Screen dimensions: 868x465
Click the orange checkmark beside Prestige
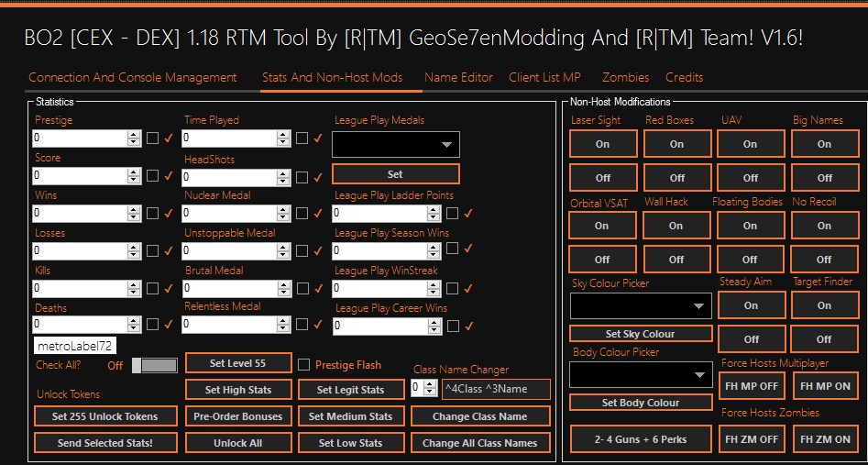coord(169,138)
